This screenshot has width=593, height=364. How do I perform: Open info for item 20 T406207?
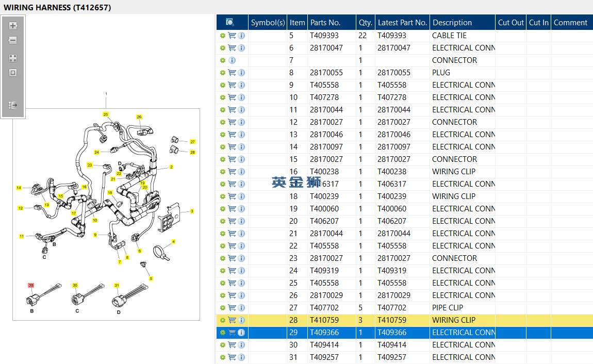click(241, 221)
